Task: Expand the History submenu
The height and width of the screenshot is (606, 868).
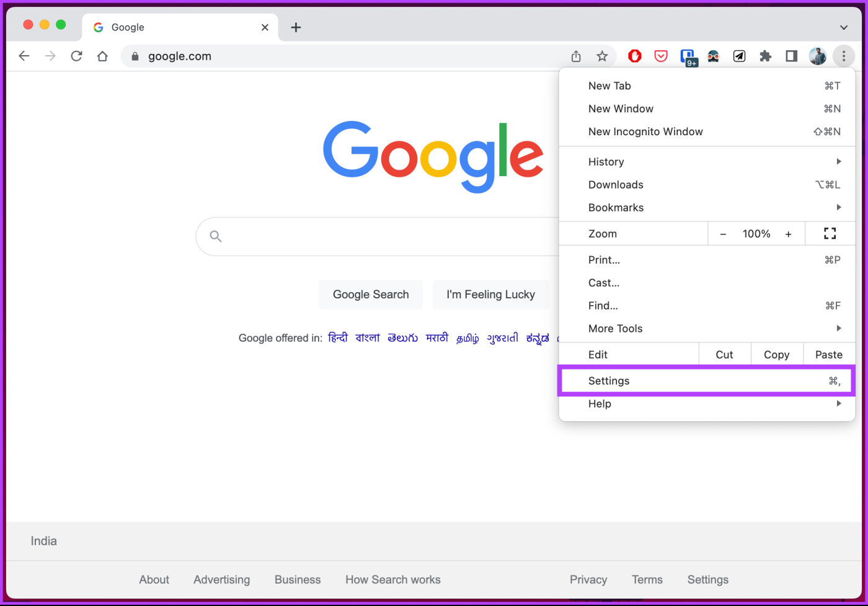Action: pyautogui.click(x=606, y=161)
